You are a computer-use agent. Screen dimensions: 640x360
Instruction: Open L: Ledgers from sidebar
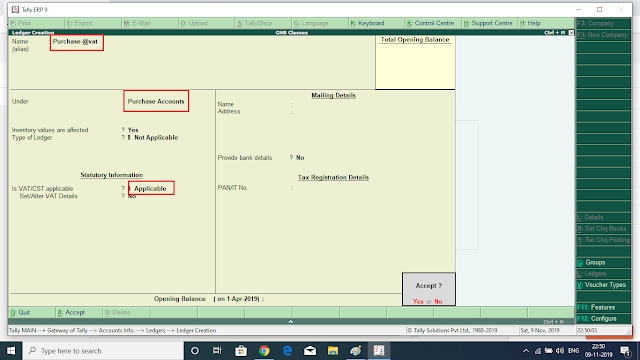click(x=603, y=273)
